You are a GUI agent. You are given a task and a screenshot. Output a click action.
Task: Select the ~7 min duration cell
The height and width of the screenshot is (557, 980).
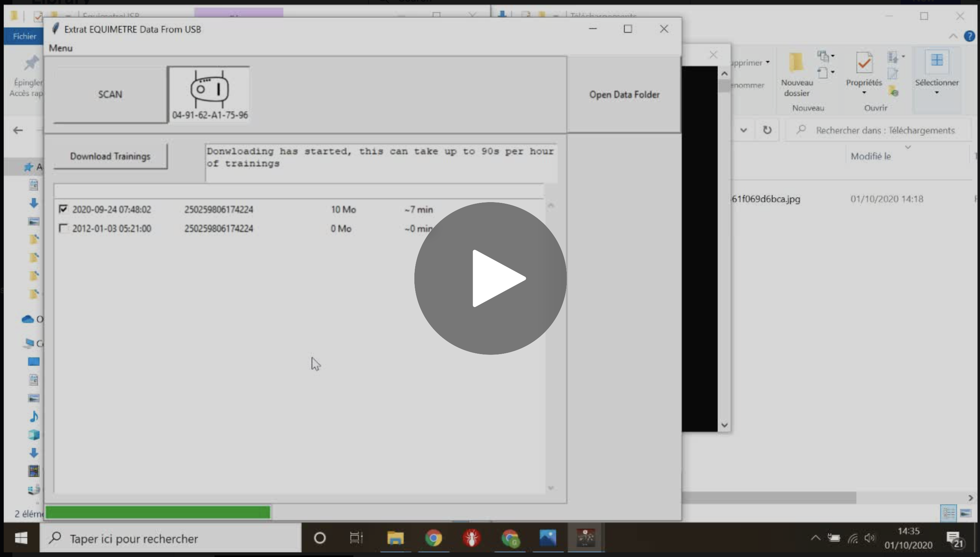(419, 209)
